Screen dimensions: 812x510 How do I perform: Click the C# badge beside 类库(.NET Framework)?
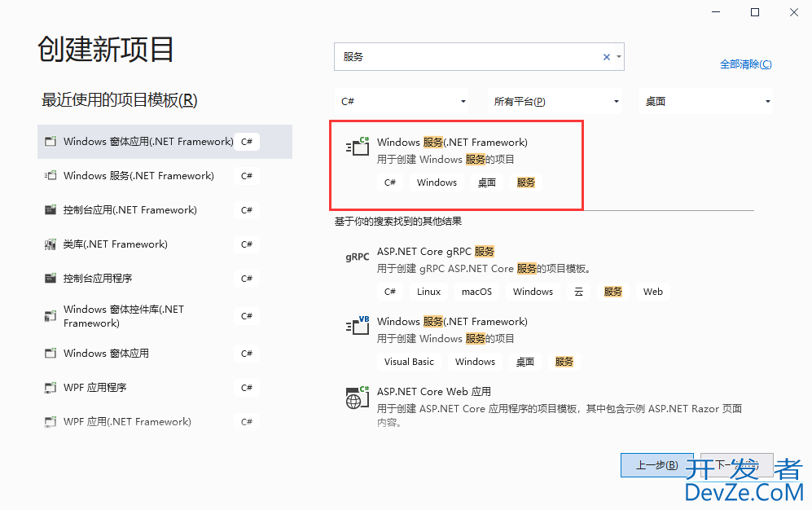click(x=247, y=244)
